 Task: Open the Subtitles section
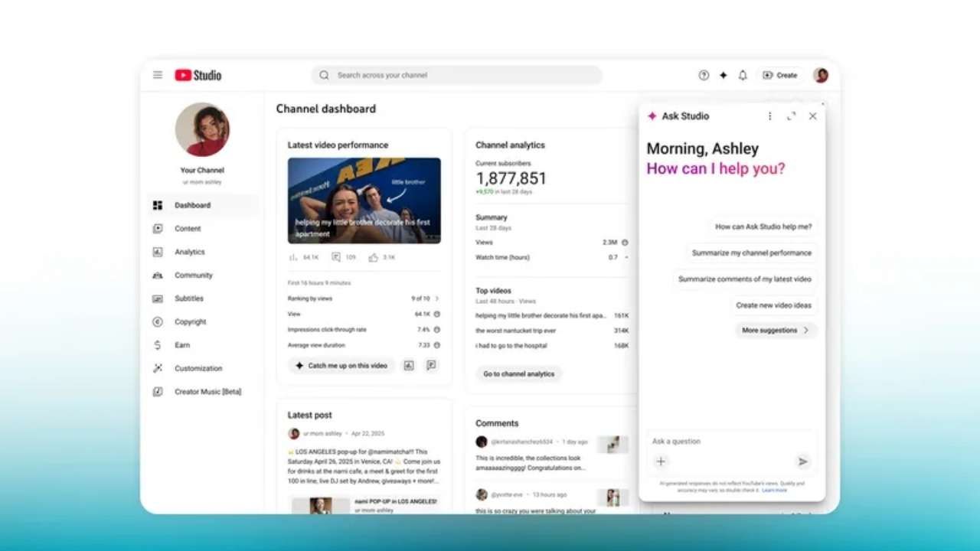tap(188, 298)
